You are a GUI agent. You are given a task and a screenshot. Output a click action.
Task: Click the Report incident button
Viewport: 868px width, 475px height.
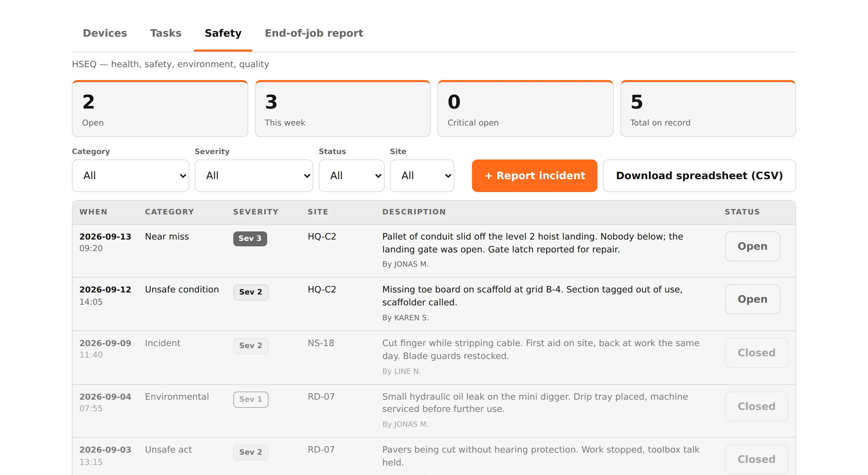click(x=535, y=176)
